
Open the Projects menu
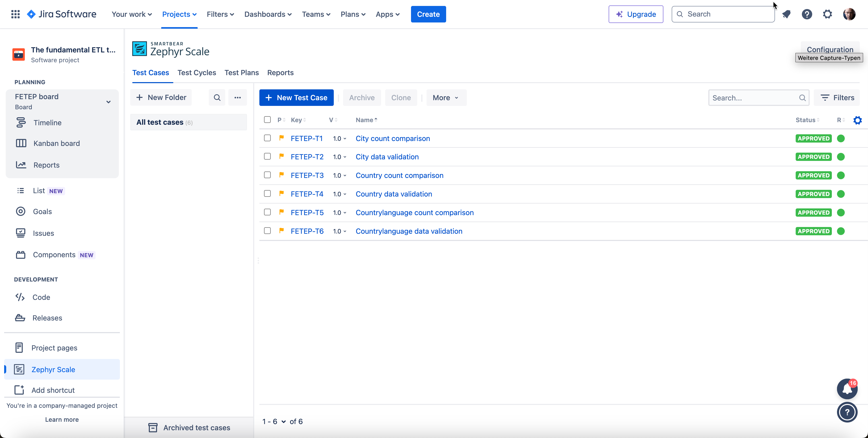179,14
